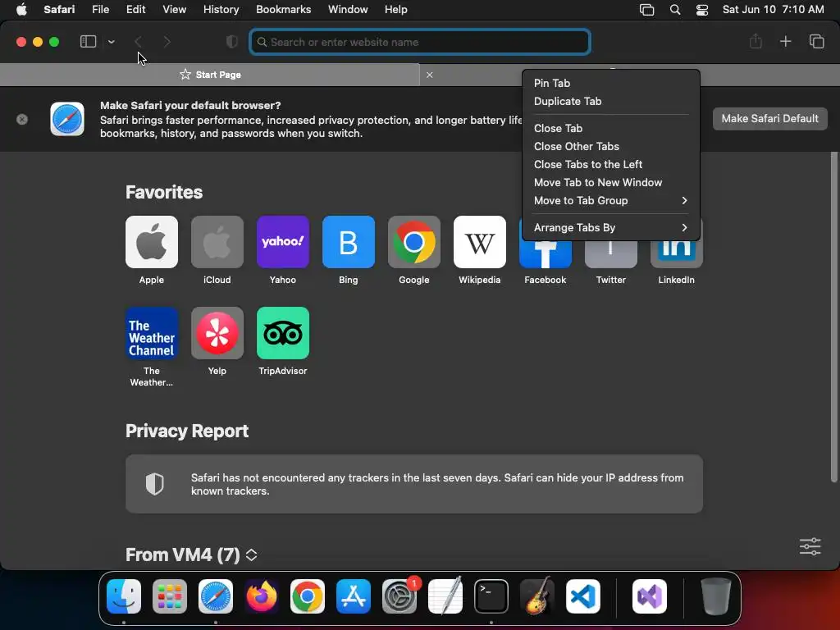Screen dimensions: 840x630
Task: Toggle the Safari sidebar button
Action: click(88, 42)
